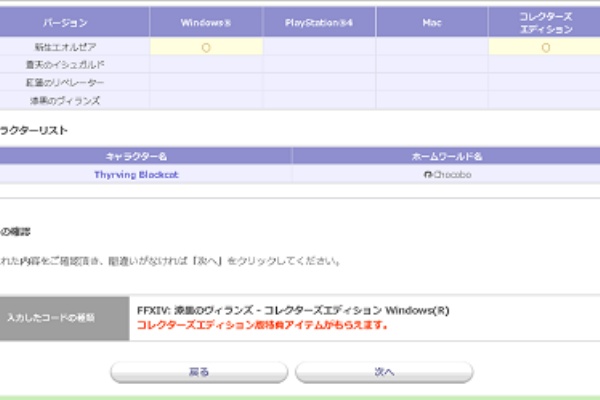Click the Mac column header

pos(432,23)
